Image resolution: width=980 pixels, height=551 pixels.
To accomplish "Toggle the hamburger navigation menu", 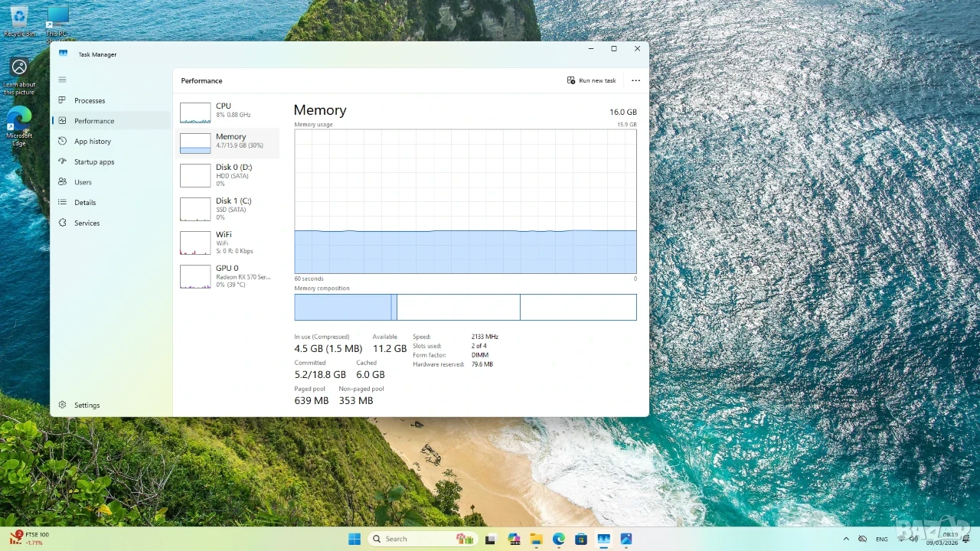I will point(63,80).
